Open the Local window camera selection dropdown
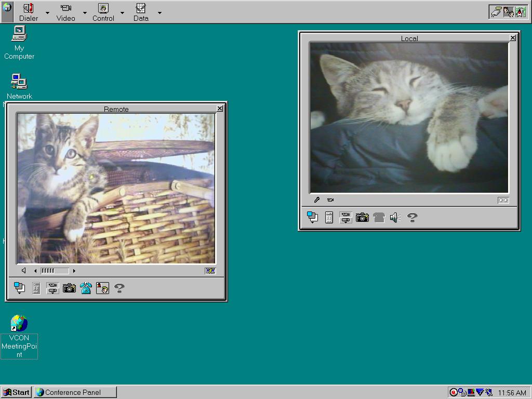Image resolution: width=532 pixels, height=399 pixels. (x=345, y=218)
